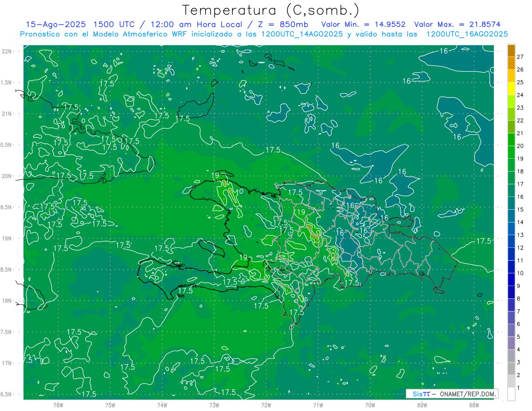Click the "22" label on the color scale
532x411 pixels.
(x=520, y=121)
